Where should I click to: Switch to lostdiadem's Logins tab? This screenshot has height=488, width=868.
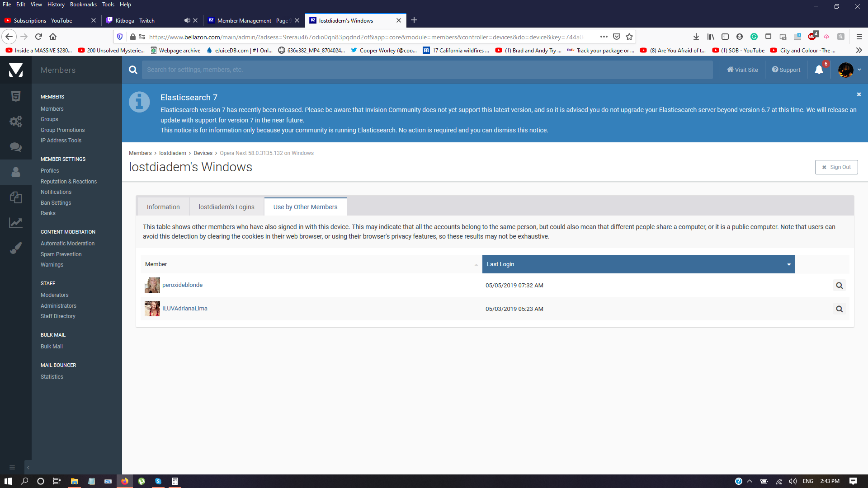(x=226, y=207)
